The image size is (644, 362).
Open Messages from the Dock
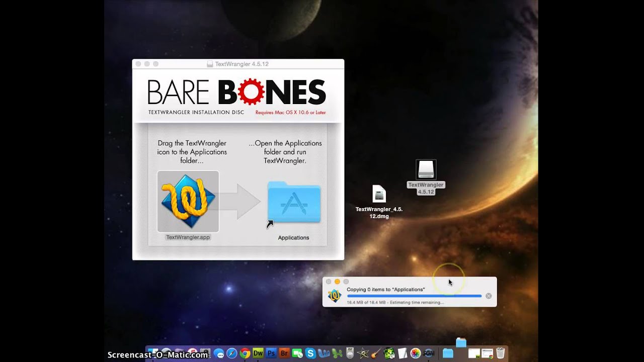(x=219, y=353)
